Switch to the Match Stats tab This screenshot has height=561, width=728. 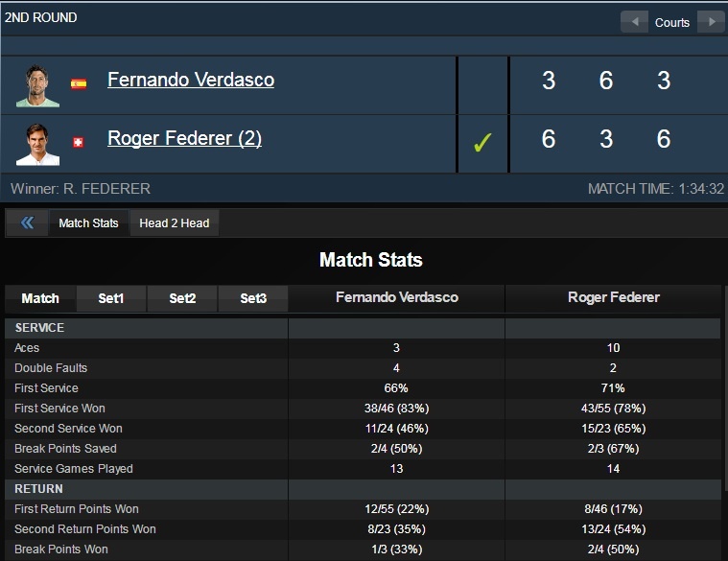88,223
